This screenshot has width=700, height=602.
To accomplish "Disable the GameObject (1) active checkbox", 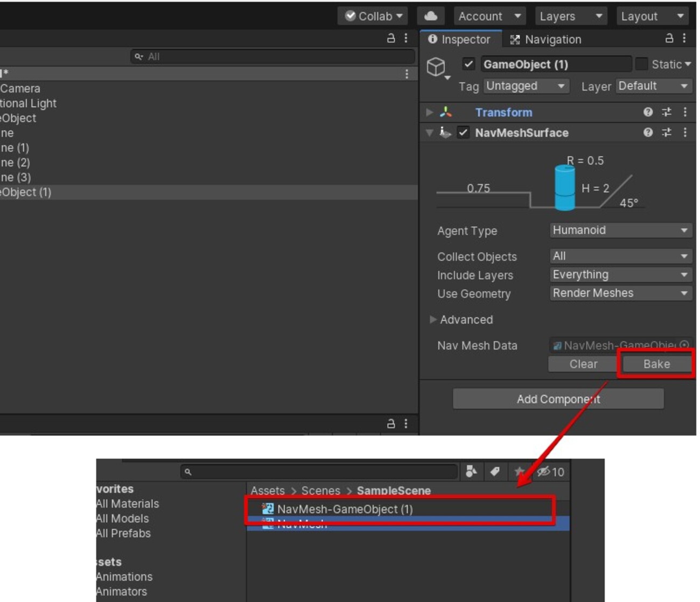I will point(468,64).
